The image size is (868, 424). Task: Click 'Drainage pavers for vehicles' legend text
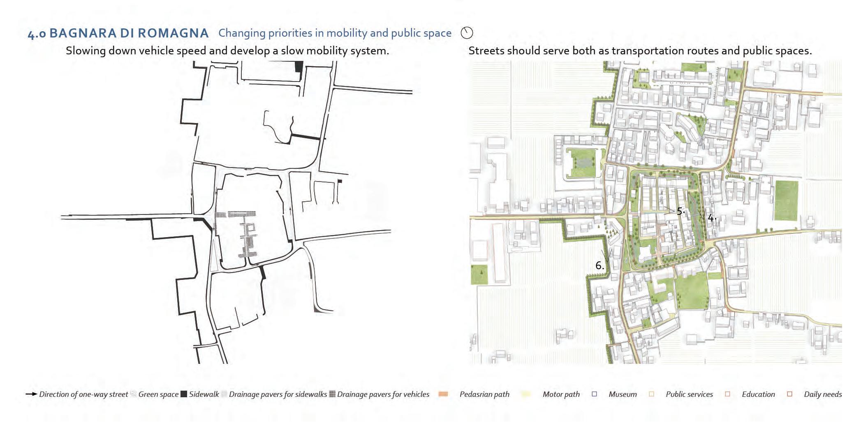383,394
